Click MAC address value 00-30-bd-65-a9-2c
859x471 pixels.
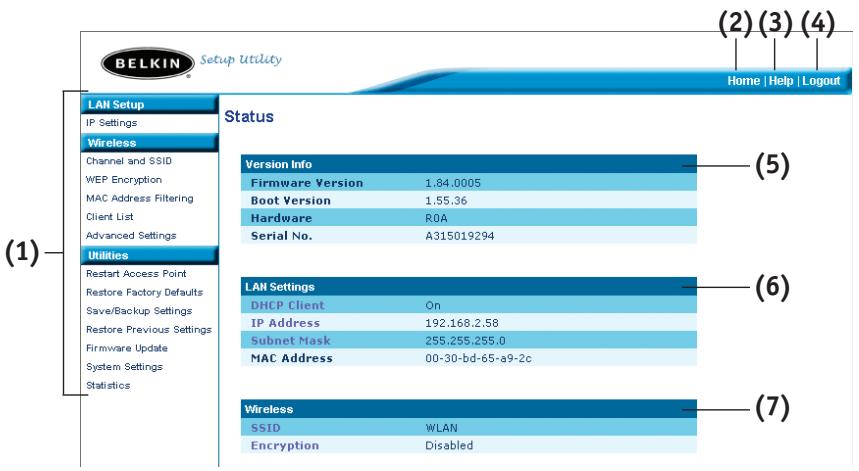point(478,358)
